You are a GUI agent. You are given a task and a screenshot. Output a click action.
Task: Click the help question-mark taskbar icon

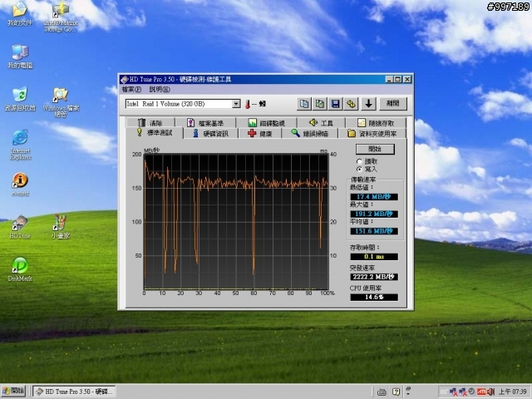[396, 392]
